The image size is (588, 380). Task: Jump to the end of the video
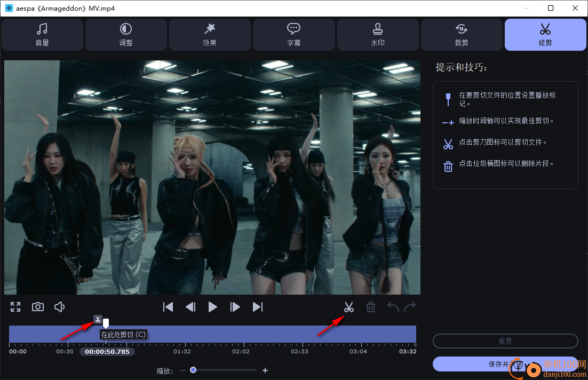(258, 307)
